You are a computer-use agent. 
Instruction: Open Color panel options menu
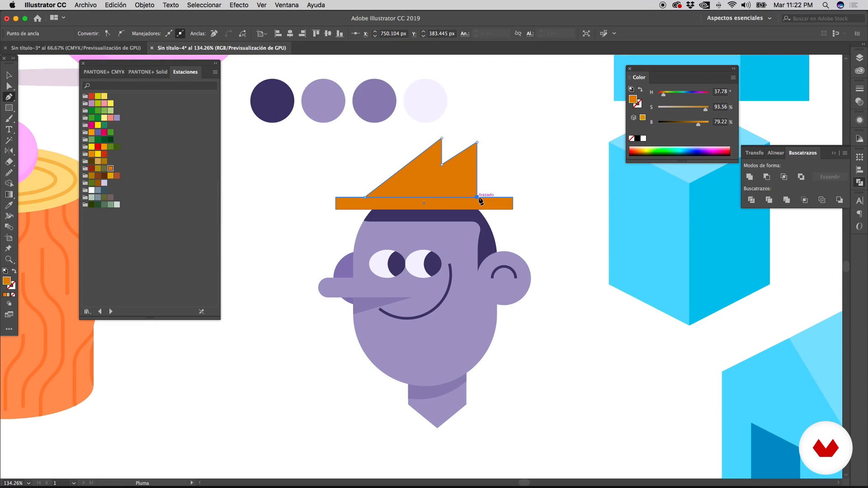click(x=733, y=77)
